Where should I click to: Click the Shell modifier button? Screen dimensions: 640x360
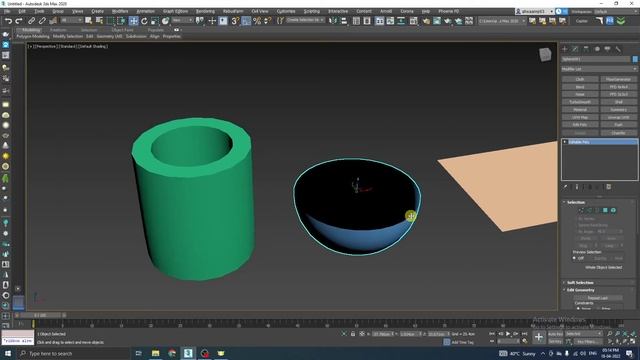(618, 102)
